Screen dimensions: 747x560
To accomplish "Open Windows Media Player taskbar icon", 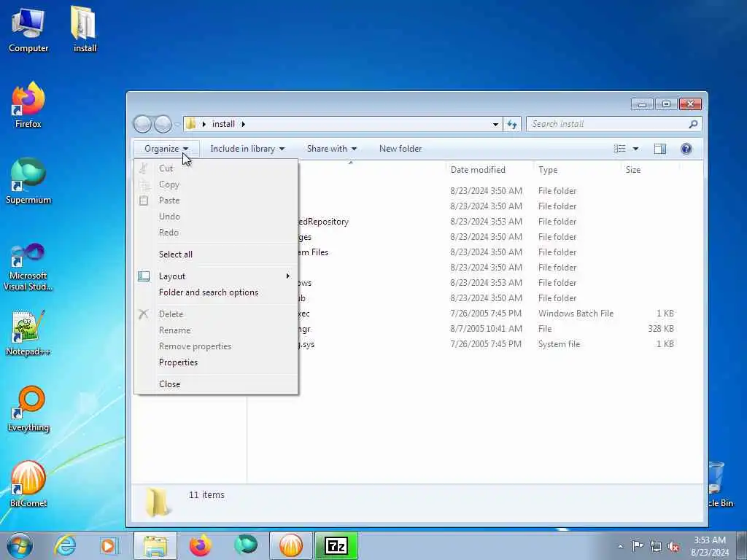I will pyautogui.click(x=109, y=545).
